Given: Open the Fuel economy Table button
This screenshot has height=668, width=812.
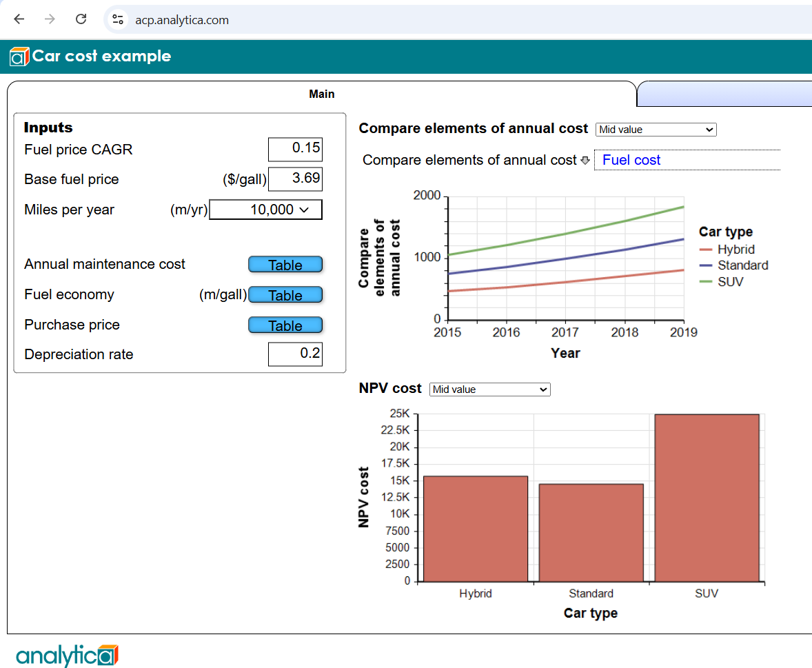Looking at the screenshot, I should coord(285,294).
